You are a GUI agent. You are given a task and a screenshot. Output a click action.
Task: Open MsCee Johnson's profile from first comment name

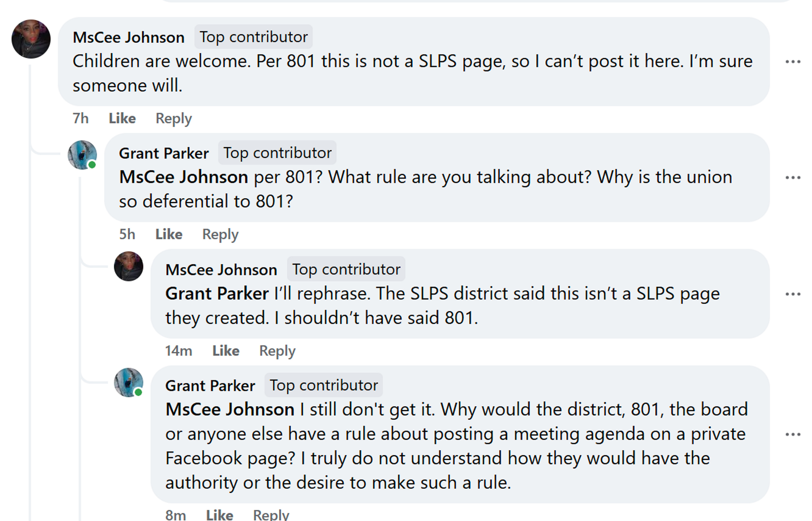point(128,37)
